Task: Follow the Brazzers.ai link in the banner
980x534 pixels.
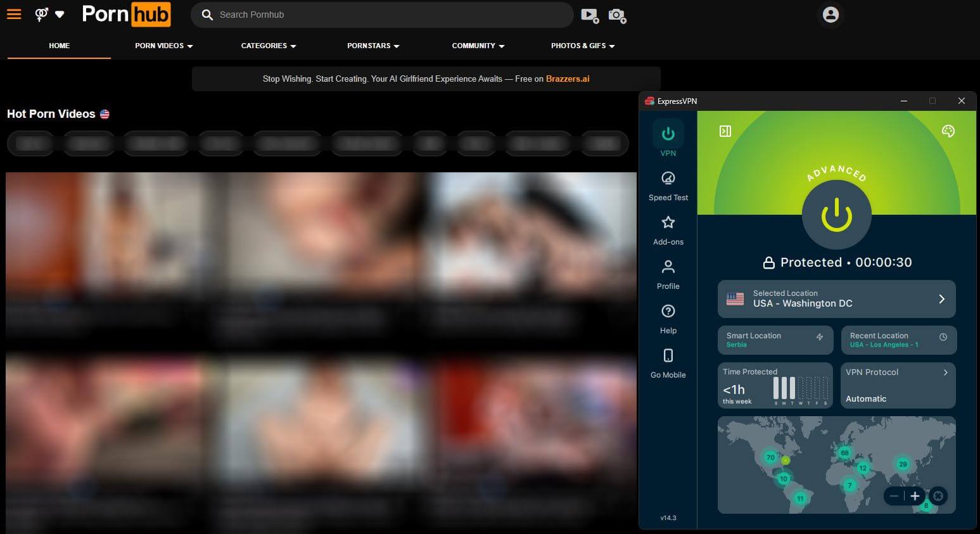Action: pyautogui.click(x=568, y=79)
